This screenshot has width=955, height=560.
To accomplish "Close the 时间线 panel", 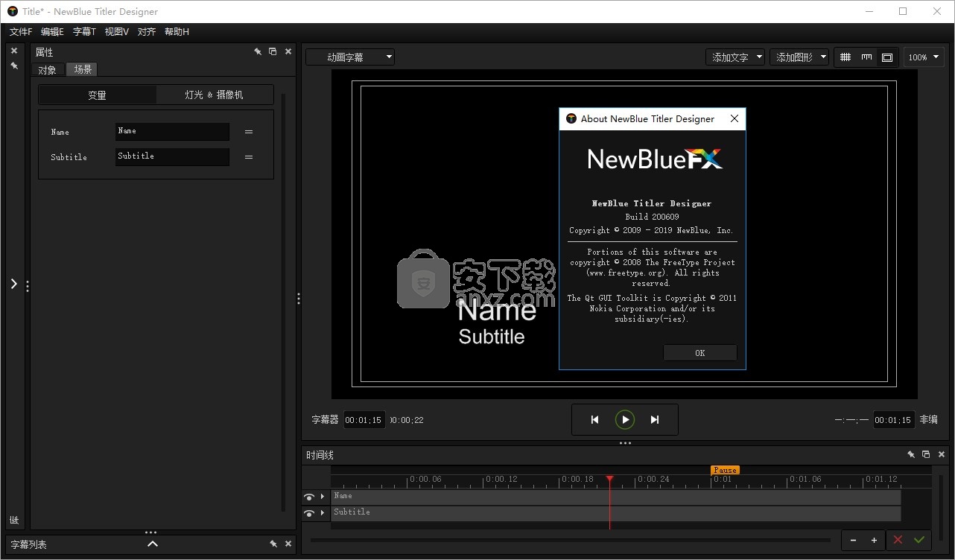I will (x=942, y=454).
